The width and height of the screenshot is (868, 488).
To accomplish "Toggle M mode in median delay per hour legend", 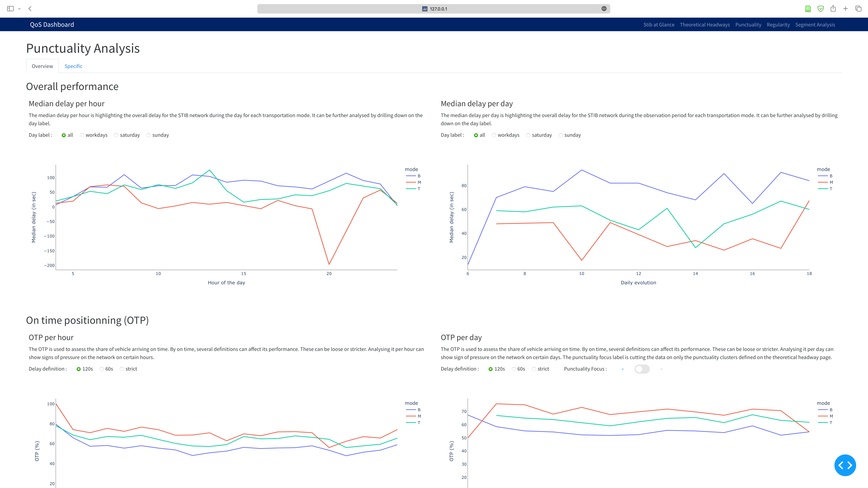I will point(413,182).
